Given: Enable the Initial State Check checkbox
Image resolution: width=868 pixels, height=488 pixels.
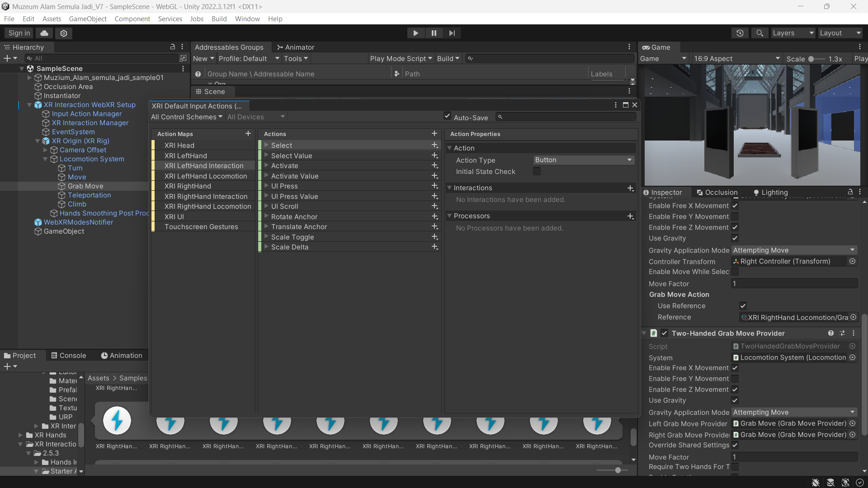Looking at the screenshot, I should 537,172.
